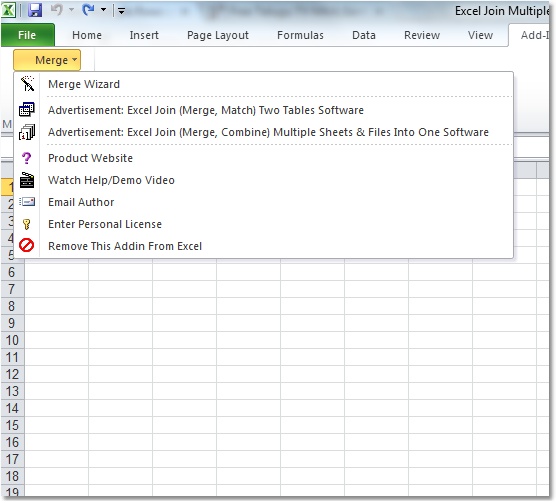
Task: Open Product Website menu entry
Action: click(x=263, y=158)
